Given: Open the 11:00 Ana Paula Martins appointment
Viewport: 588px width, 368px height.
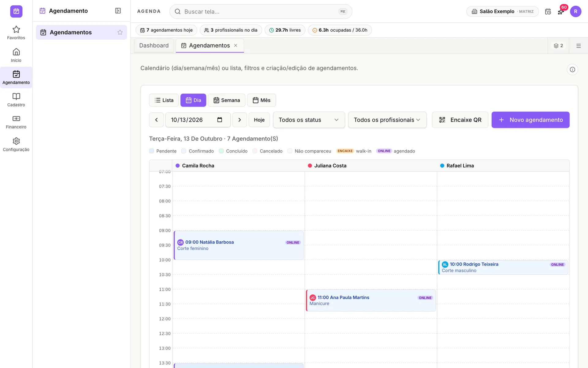Looking at the screenshot, I should point(371,301).
